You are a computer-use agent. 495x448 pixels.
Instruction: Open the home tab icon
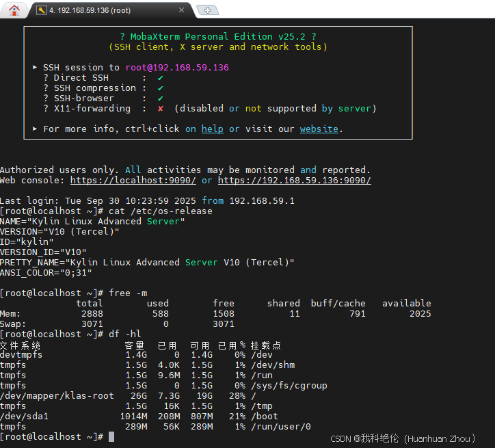(14, 10)
